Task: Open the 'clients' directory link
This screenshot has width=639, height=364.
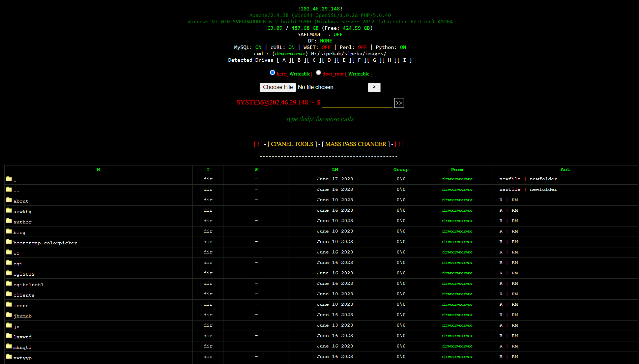Action: (x=24, y=295)
